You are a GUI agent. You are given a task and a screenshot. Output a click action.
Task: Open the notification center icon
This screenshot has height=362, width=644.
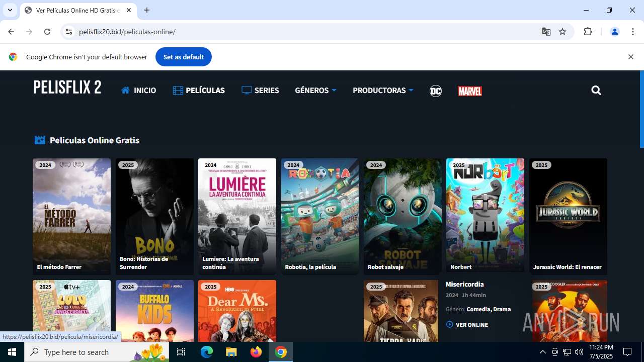[627, 352]
